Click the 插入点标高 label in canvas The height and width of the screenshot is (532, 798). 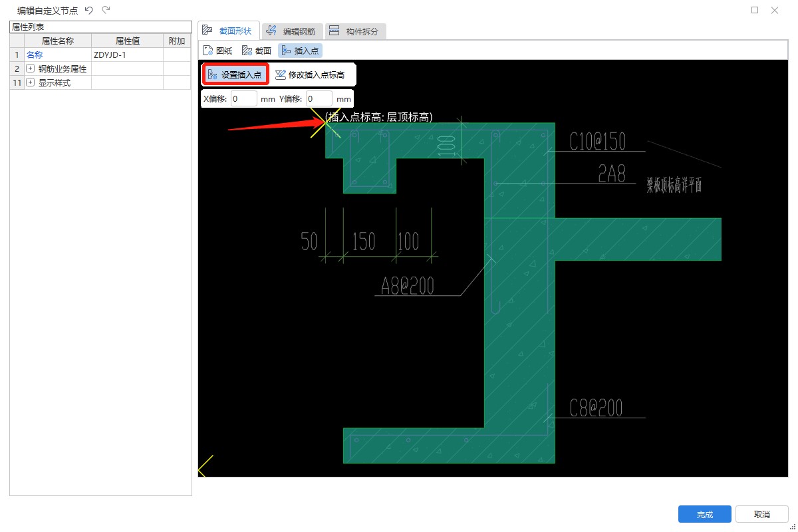[379, 117]
